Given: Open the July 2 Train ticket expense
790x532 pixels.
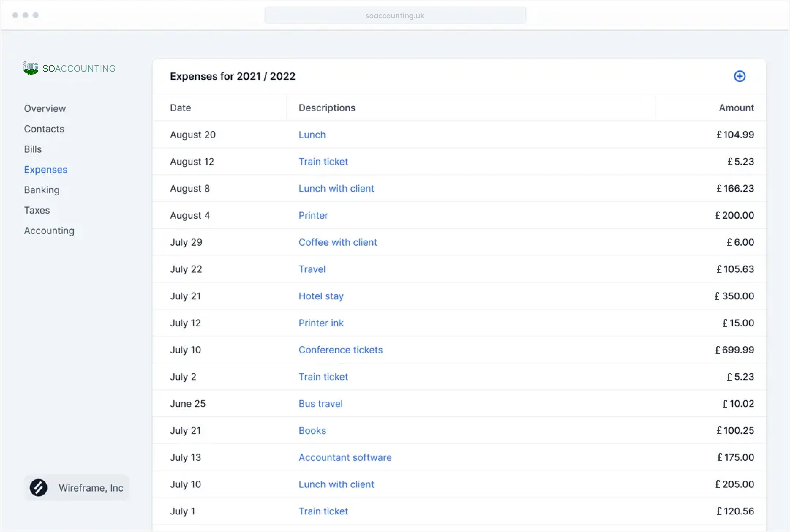Looking at the screenshot, I should tap(323, 377).
